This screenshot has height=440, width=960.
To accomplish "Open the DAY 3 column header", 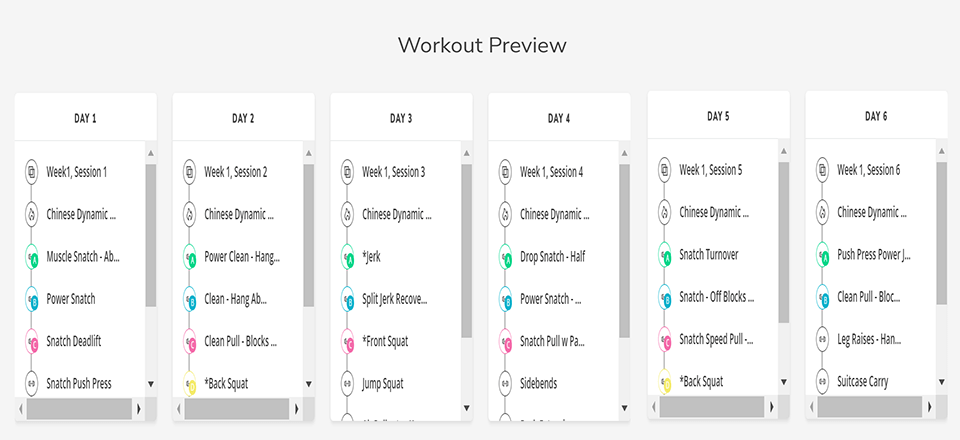I will pyautogui.click(x=401, y=118).
